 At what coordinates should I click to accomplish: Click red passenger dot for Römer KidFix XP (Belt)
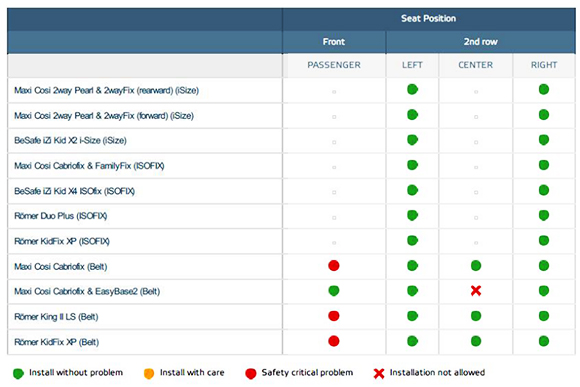[334, 341]
